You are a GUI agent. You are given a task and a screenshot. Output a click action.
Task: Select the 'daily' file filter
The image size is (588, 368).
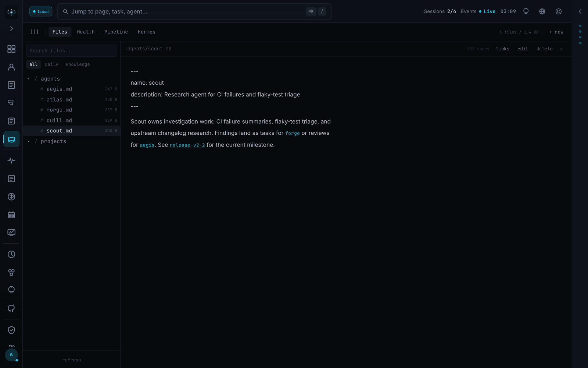(51, 64)
